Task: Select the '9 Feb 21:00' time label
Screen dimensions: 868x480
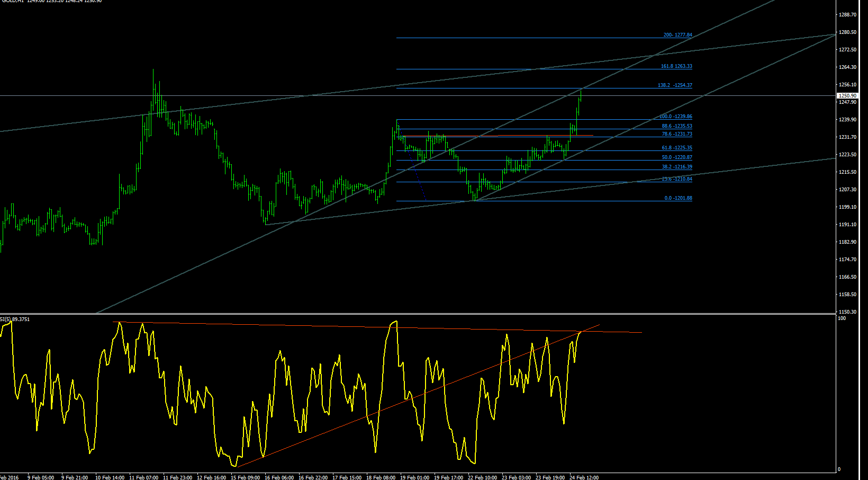Action: point(75,477)
